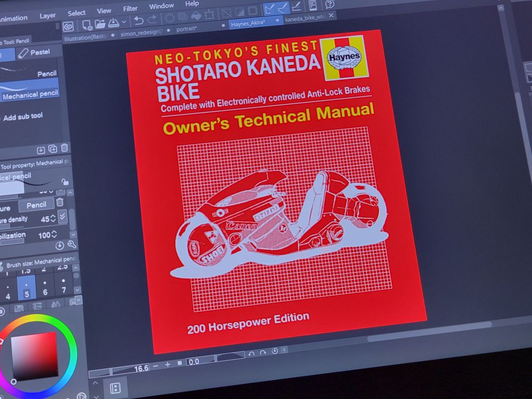Switch brush size display mode with list view icon

(x=37, y=306)
